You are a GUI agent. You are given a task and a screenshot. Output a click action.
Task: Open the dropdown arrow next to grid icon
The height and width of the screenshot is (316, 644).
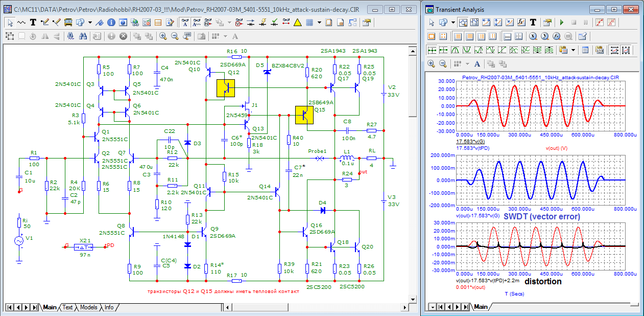coord(319,22)
